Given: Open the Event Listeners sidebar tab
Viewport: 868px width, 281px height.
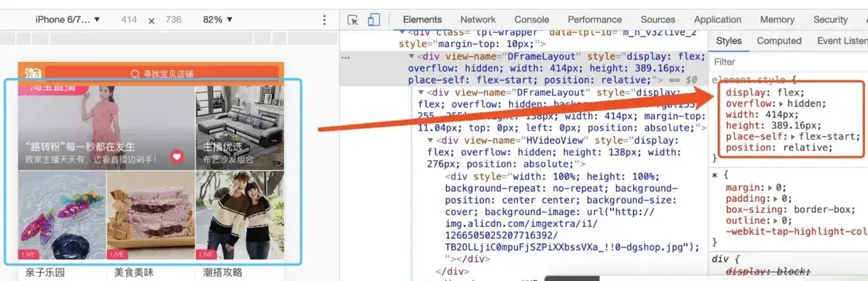Looking at the screenshot, I should point(842,41).
